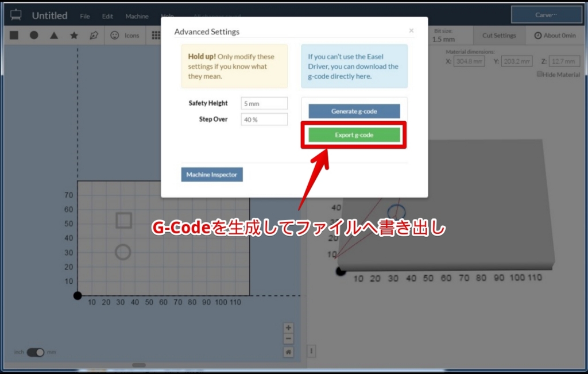
Task: Click the horizontal scrollbar below the canvas
Action: 139,365
